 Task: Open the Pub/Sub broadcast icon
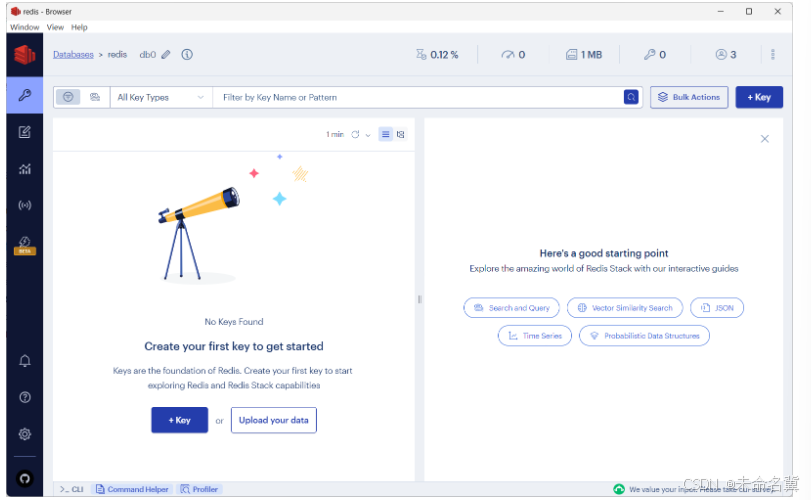click(24, 205)
